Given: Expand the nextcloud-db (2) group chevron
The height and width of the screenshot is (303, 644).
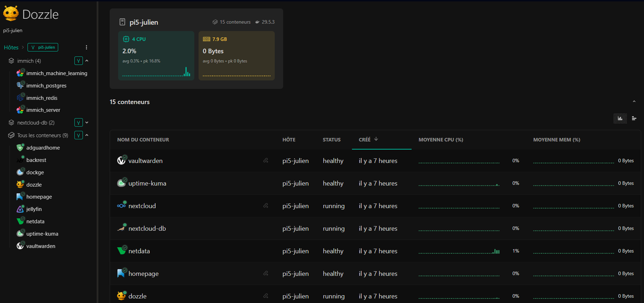Looking at the screenshot, I should click(x=87, y=122).
